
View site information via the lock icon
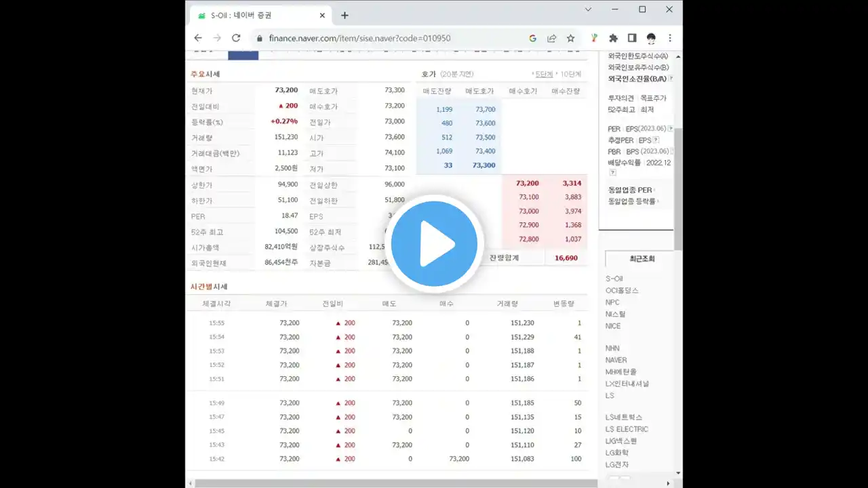click(x=259, y=38)
